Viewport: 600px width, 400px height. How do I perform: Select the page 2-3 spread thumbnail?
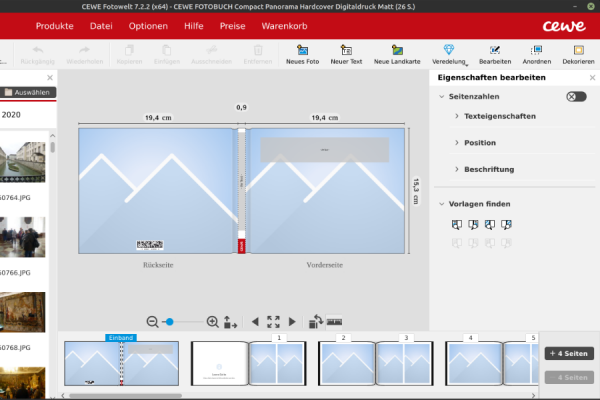pos(376,363)
